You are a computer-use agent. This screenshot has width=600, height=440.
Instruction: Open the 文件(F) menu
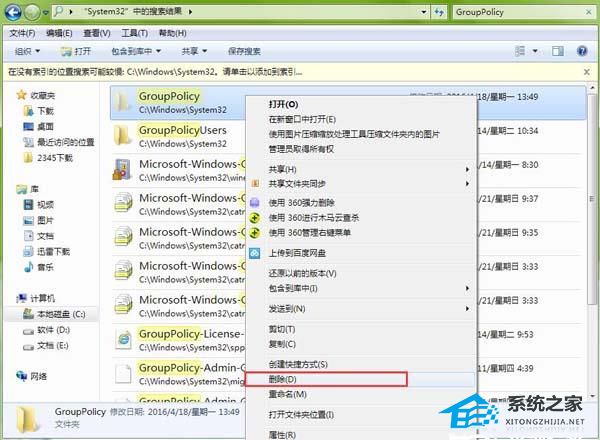22,33
